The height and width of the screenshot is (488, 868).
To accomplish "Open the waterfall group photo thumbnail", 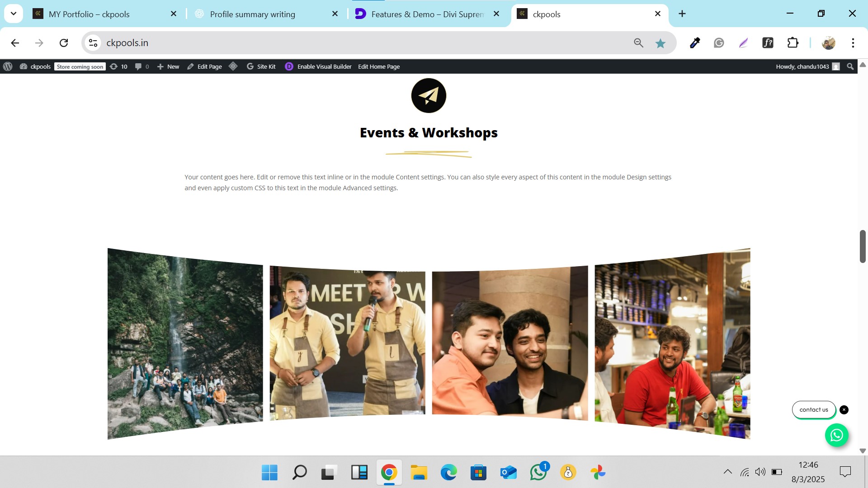I will 185,343.
